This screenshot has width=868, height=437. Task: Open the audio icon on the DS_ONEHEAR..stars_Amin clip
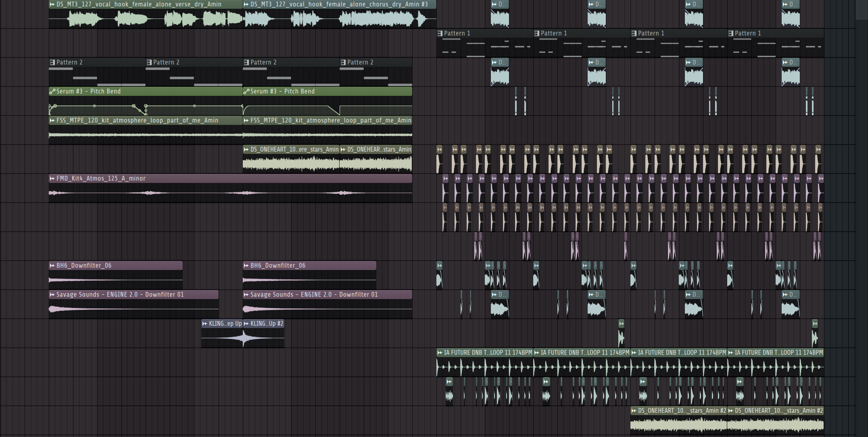(343, 150)
